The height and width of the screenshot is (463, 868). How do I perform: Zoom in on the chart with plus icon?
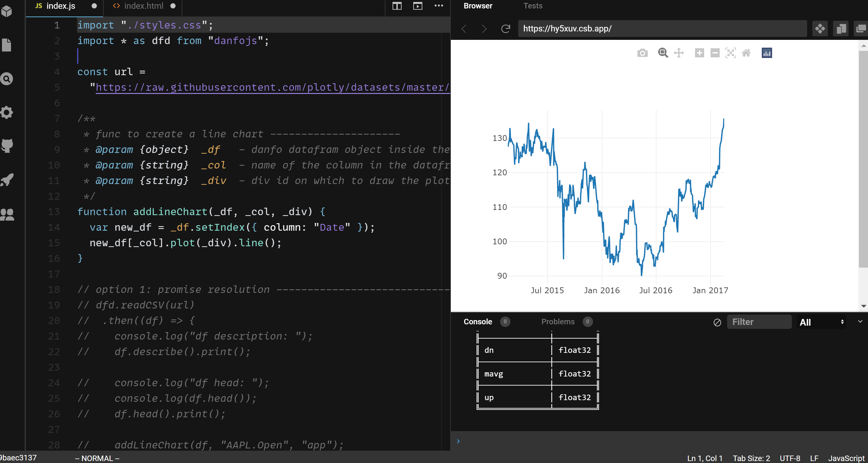(699, 53)
